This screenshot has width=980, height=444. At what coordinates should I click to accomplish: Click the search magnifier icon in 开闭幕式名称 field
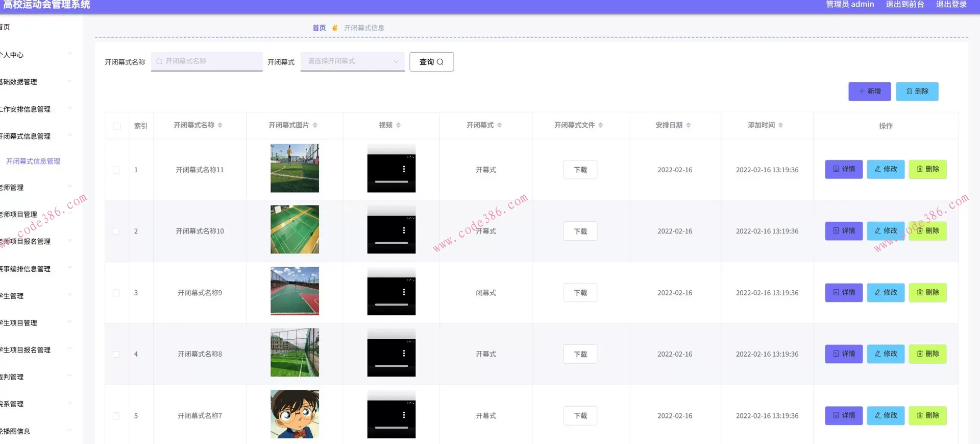(x=159, y=61)
